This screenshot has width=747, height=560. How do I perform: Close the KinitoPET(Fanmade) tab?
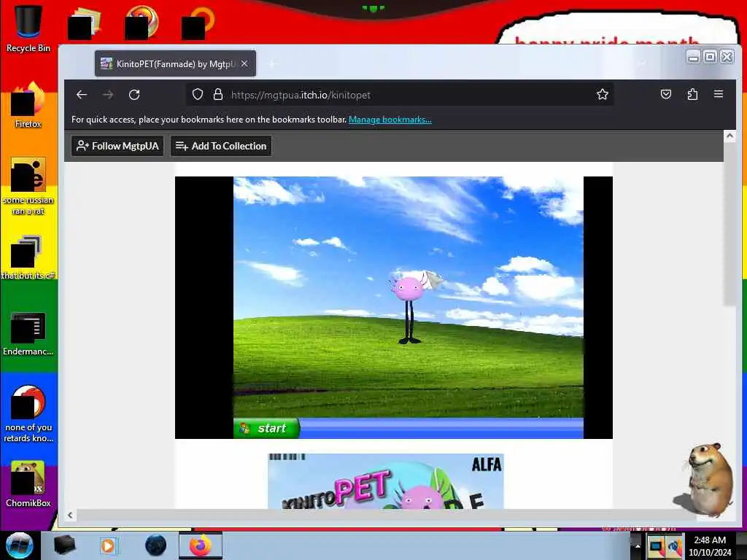244,63
